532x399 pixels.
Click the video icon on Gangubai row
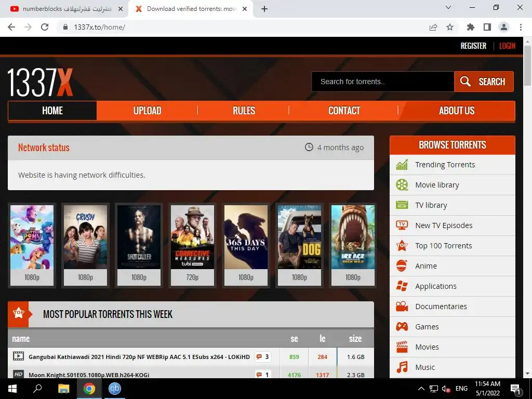18,356
